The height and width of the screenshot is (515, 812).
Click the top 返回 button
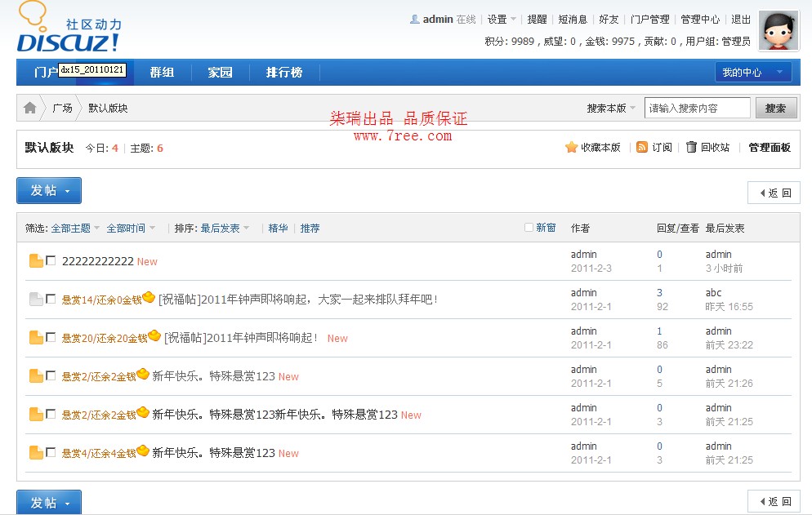pos(774,193)
